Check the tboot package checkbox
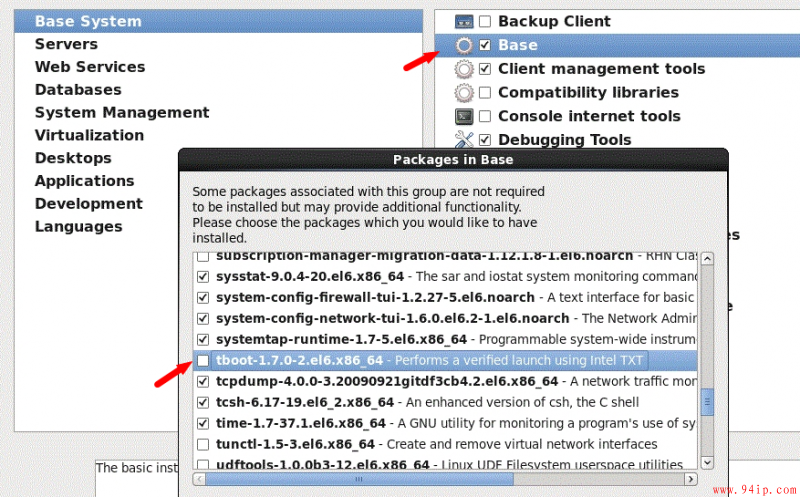This screenshot has height=497, width=800. pos(203,361)
